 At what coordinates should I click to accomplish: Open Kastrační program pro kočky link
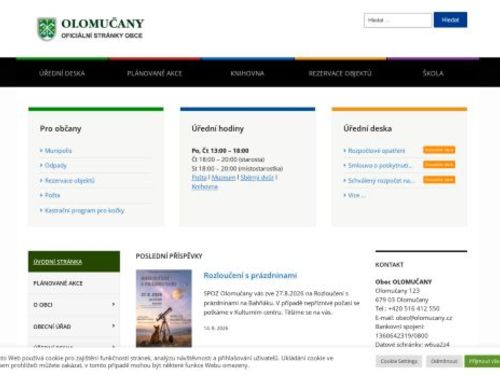[84, 210]
